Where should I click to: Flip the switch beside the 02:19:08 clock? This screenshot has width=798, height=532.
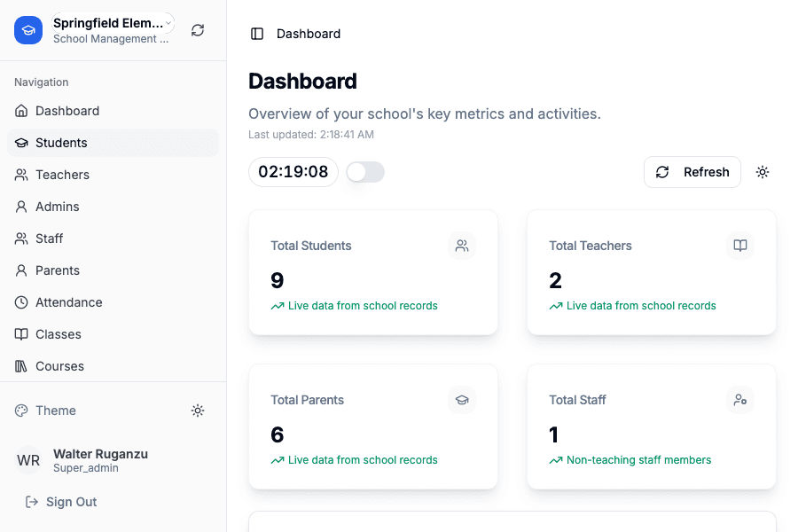point(365,172)
